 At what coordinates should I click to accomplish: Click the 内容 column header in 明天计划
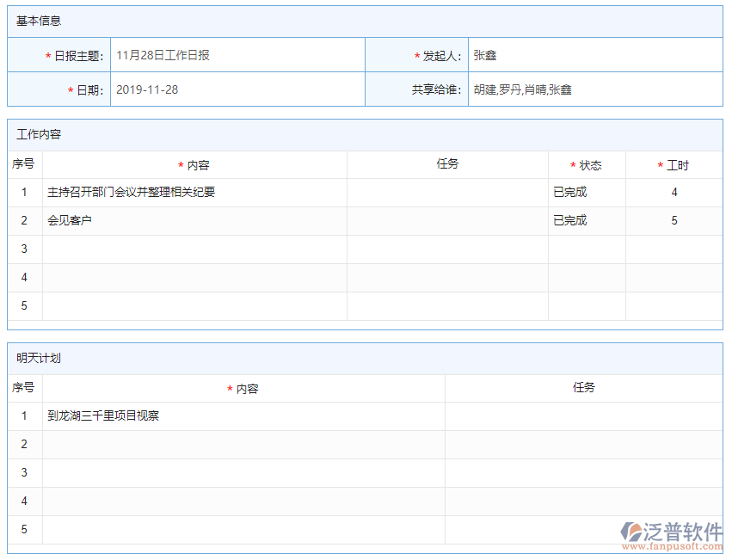click(243, 388)
